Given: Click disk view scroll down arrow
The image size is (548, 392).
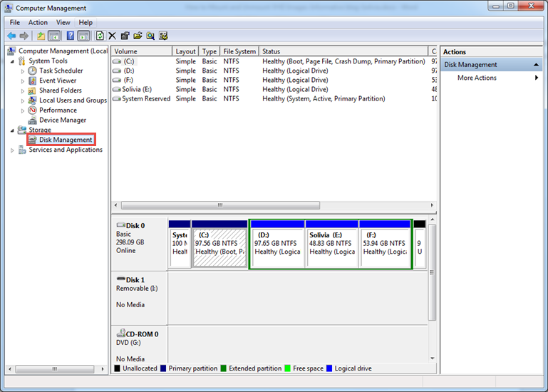Looking at the screenshot, I should [433, 359].
